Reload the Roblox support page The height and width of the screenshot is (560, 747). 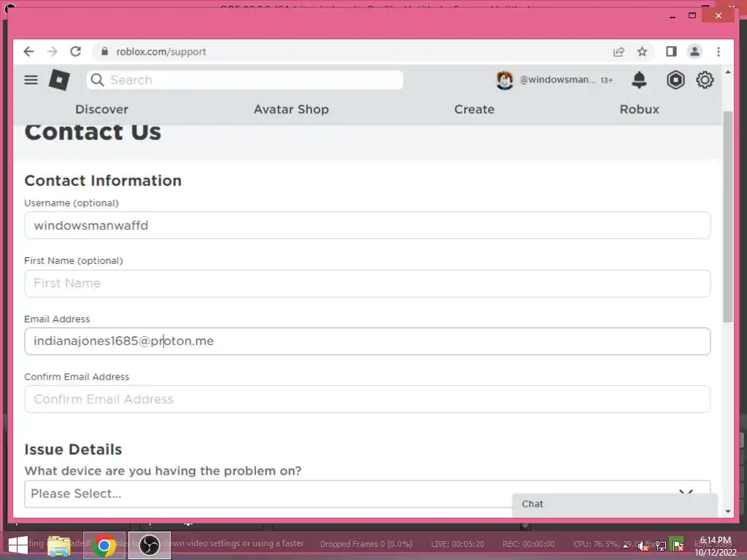tap(76, 52)
